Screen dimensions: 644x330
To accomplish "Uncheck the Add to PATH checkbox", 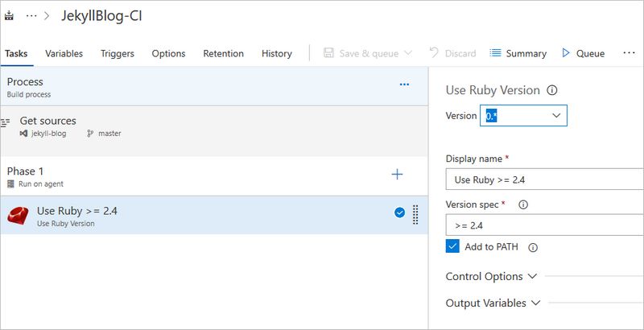I will (452, 246).
